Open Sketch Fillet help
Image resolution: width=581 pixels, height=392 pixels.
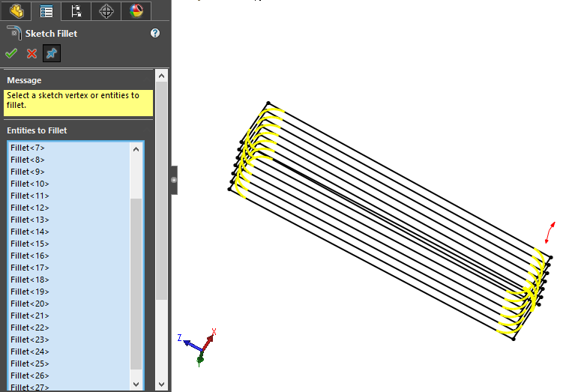[155, 33]
